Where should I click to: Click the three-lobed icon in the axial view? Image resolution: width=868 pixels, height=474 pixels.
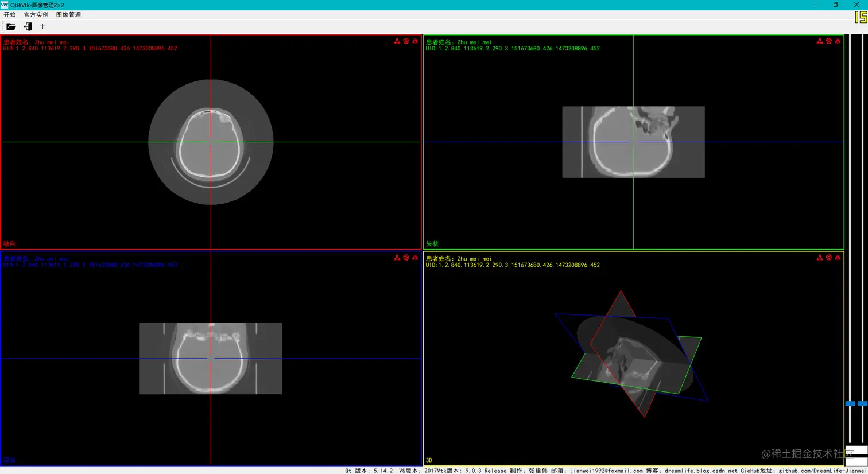(x=397, y=41)
